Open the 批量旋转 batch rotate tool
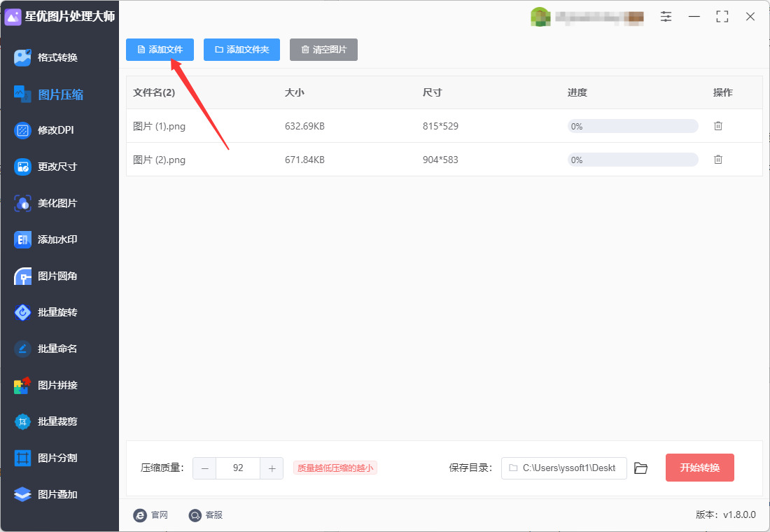The height and width of the screenshot is (532, 770). pyautogui.click(x=45, y=312)
